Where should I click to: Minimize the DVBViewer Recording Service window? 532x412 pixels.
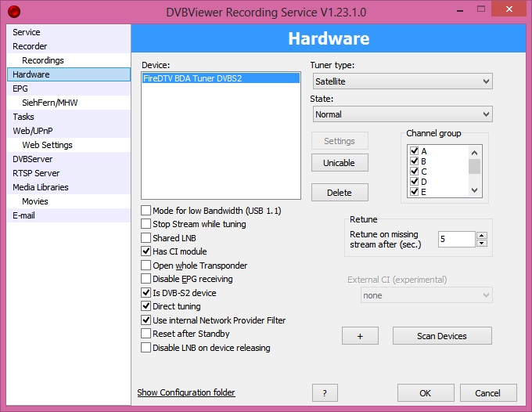[x=460, y=10]
